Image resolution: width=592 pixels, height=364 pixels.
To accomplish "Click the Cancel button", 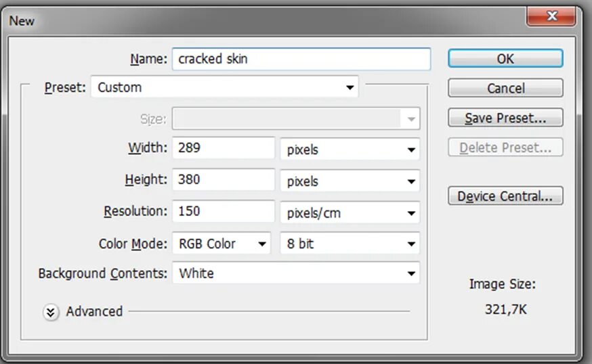I will click(505, 88).
